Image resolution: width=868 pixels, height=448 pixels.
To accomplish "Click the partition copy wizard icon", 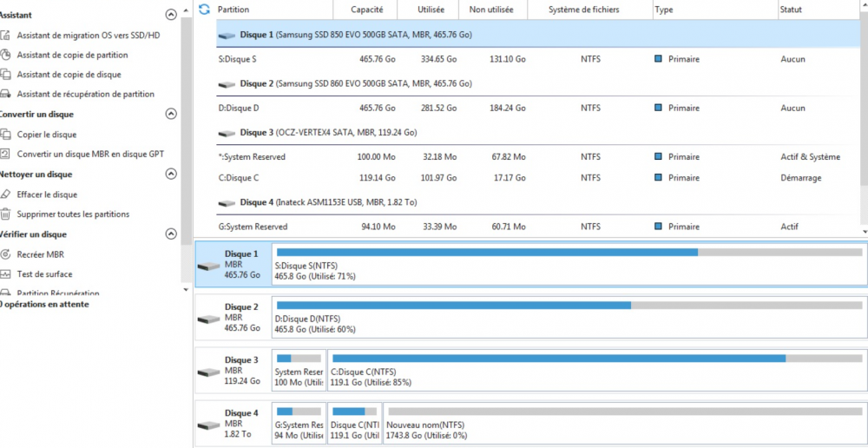I will pos(5,56).
